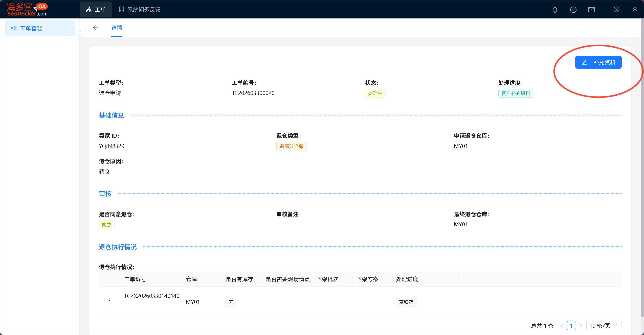The width and height of the screenshot is (644, 335).
Task: Select 工单管理 in the sidebar
Action: point(31,28)
